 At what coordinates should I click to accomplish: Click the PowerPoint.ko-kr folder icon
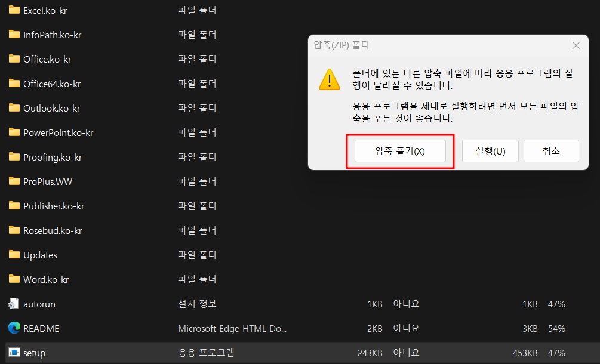click(14, 132)
